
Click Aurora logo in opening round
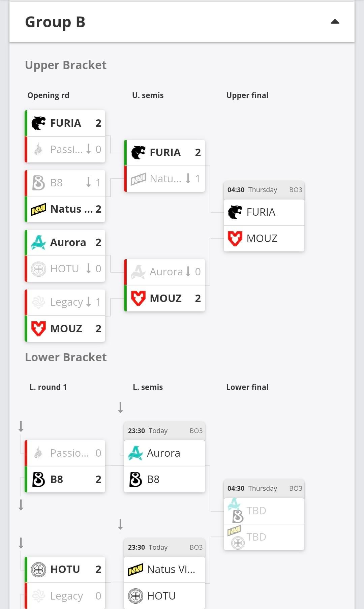(38, 243)
